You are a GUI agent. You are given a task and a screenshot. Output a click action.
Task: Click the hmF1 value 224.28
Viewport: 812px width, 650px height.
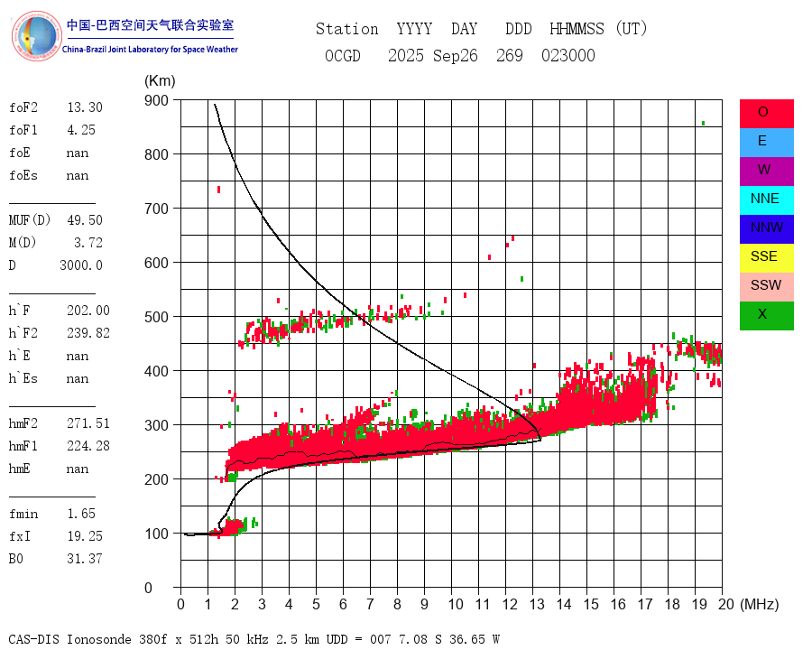point(88,446)
